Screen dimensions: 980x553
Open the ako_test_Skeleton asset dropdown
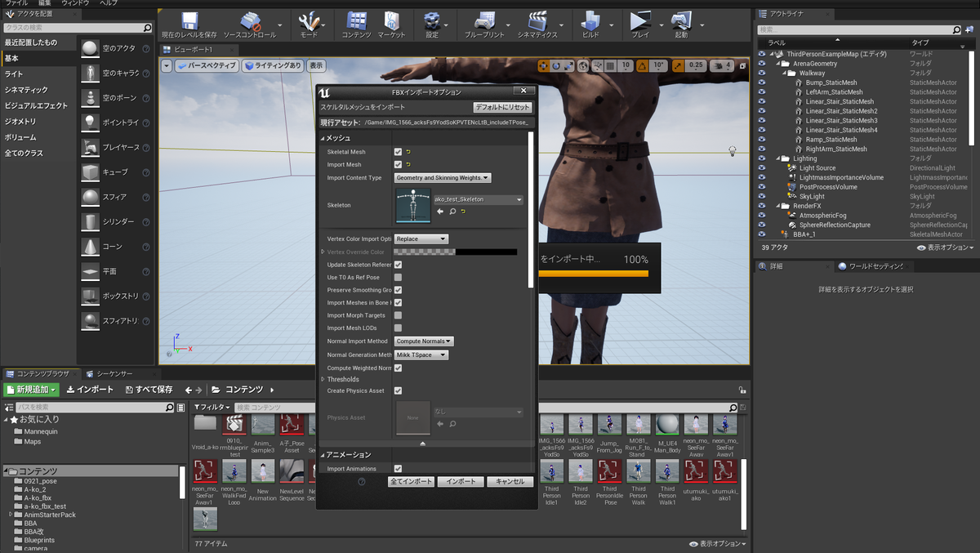coord(479,199)
